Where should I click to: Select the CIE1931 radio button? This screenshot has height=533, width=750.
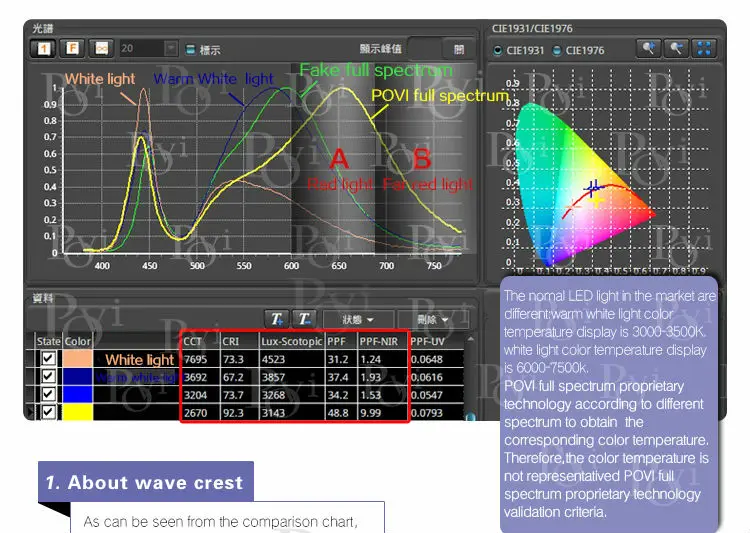pos(498,50)
